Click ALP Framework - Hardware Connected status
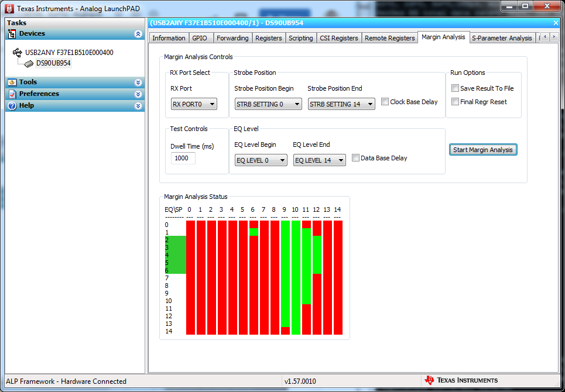The image size is (565, 392). pos(67,381)
